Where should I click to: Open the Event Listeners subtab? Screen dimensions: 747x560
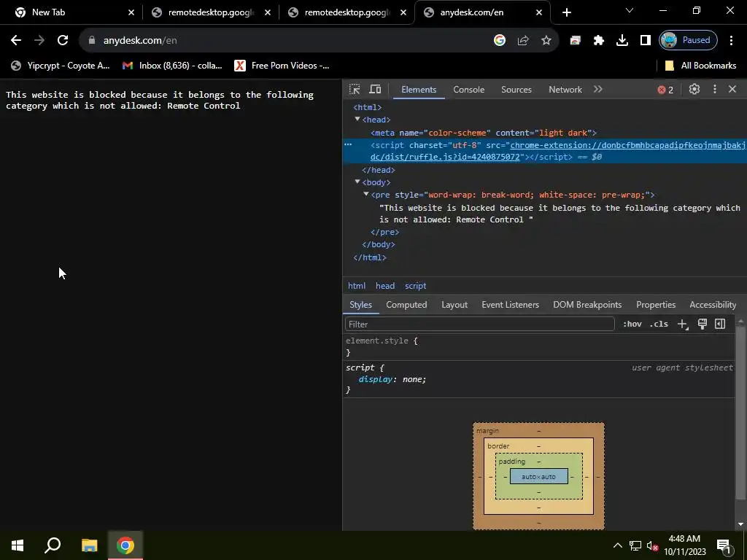point(510,305)
